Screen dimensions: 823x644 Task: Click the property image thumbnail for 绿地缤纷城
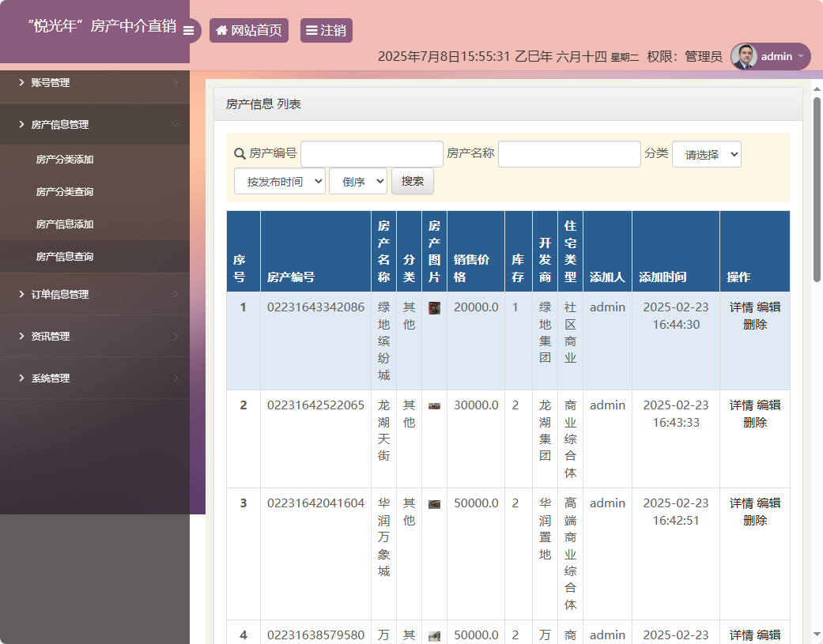[x=433, y=307]
